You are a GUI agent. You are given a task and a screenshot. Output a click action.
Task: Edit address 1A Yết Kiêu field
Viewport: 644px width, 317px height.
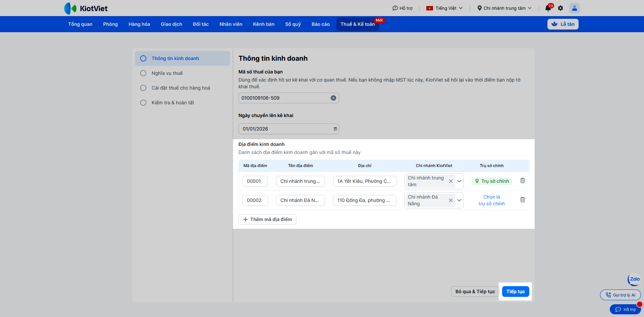(x=365, y=181)
